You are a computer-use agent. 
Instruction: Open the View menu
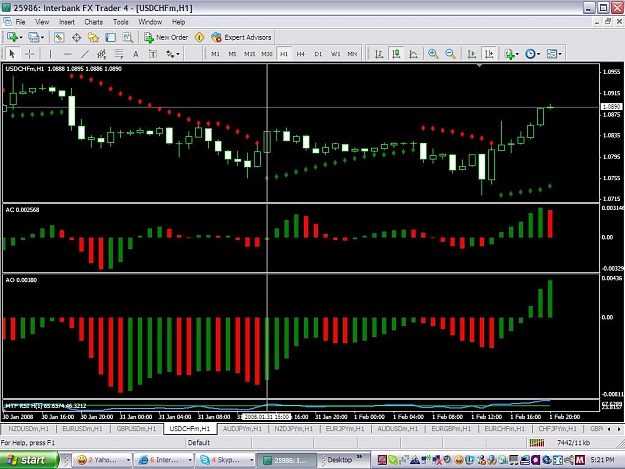pos(42,22)
